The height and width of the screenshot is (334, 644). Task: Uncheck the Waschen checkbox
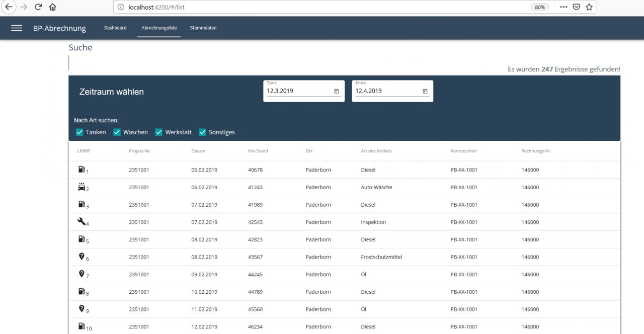pyautogui.click(x=117, y=132)
